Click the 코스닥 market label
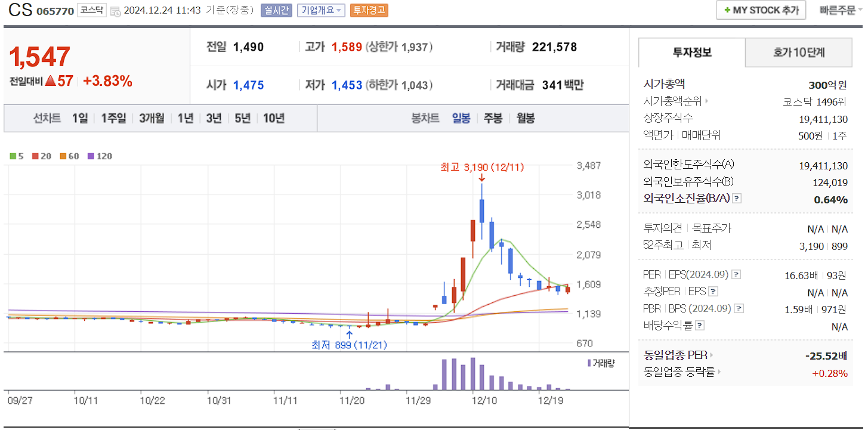Image resolution: width=868 pixels, height=430 pixels. pyautogui.click(x=92, y=11)
